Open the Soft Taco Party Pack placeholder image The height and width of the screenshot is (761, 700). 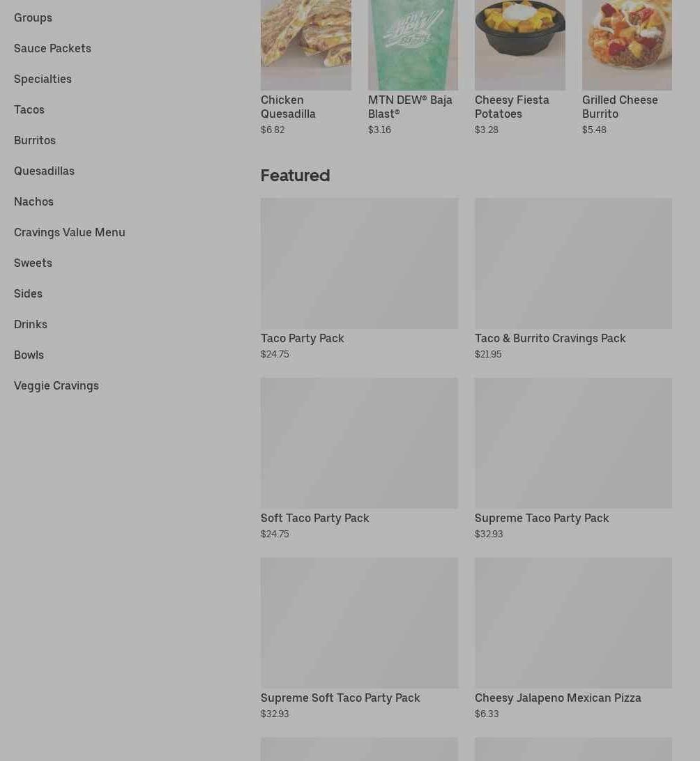point(359,443)
